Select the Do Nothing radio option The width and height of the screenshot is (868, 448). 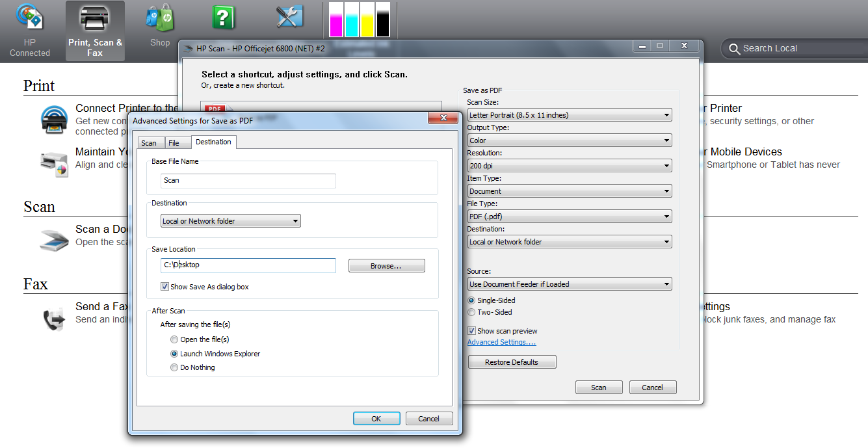pyautogui.click(x=174, y=367)
